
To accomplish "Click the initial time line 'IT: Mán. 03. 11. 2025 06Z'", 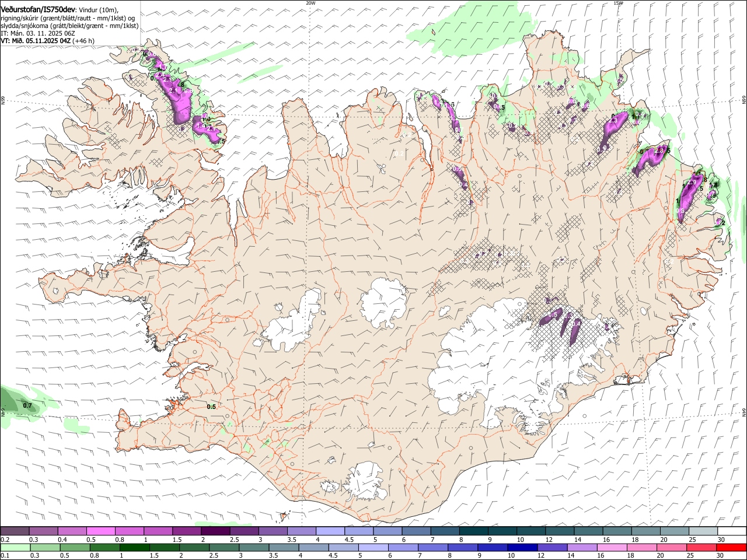I will click(x=38, y=33).
